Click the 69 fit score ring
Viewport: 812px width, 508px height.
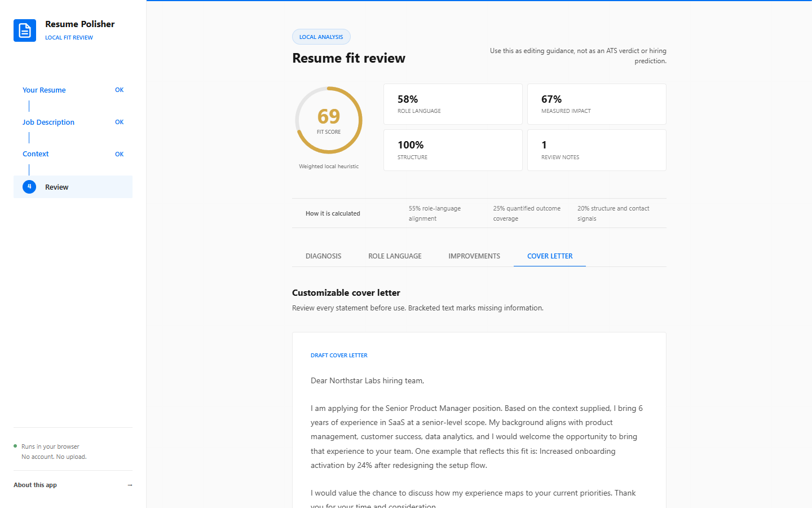tap(329, 120)
